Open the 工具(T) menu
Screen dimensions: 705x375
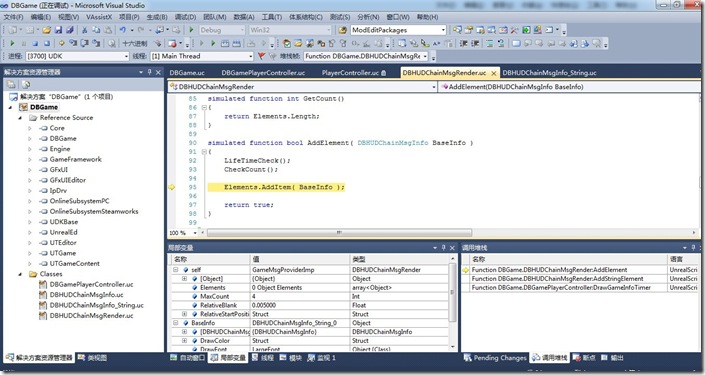pyautogui.click(x=272, y=17)
